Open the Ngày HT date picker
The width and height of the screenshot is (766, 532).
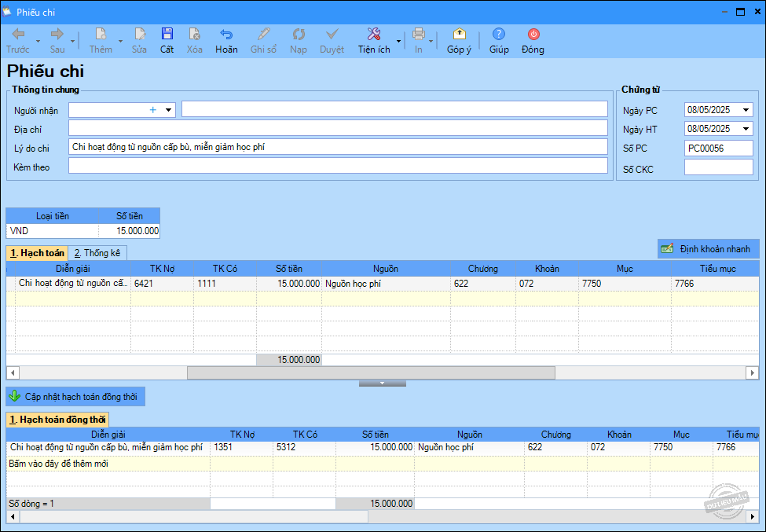tap(746, 129)
